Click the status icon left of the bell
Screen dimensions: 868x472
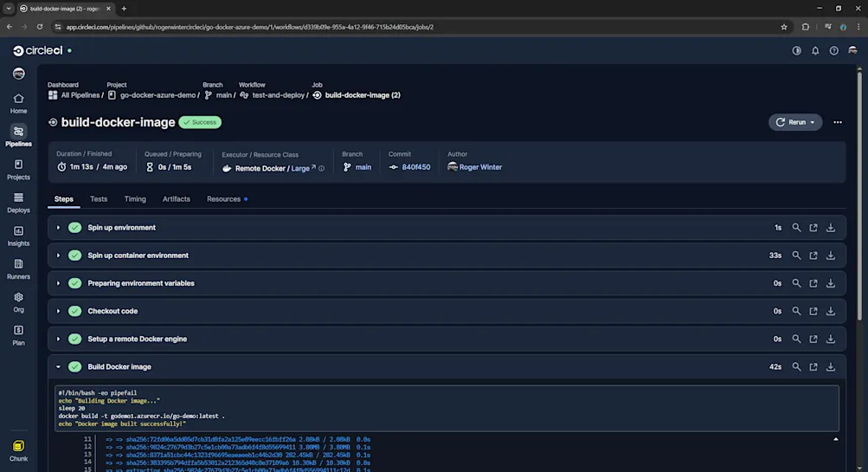[x=796, y=50]
